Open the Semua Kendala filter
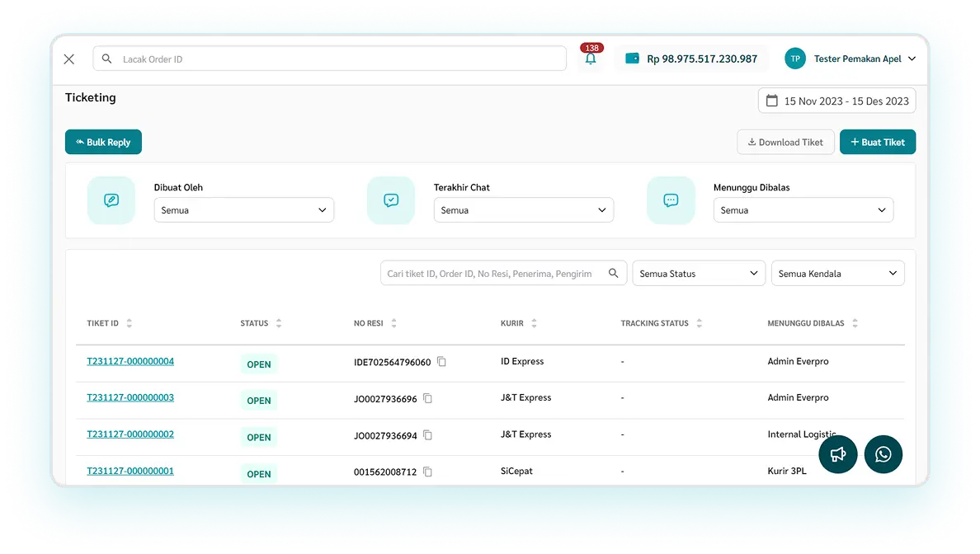 836,274
